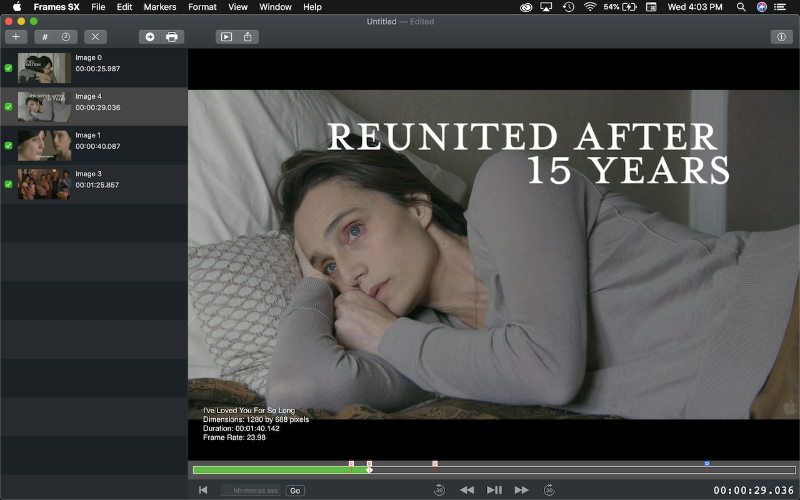The height and width of the screenshot is (500, 800).
Task: Open the info inspector button
Action: (x=781, y=37)
